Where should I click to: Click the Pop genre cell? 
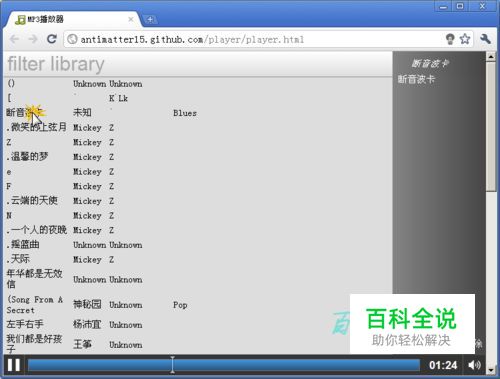point(180,305)
